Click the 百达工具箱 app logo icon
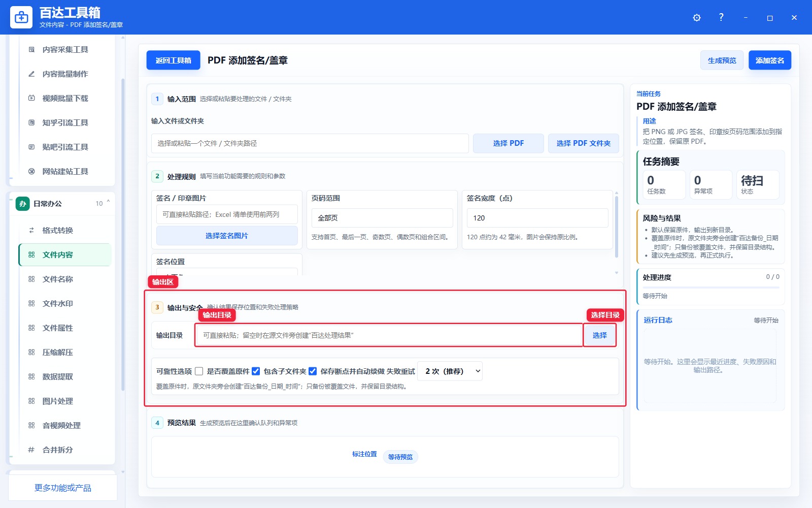This screenshot has height=508, width=812. point(21,17)
